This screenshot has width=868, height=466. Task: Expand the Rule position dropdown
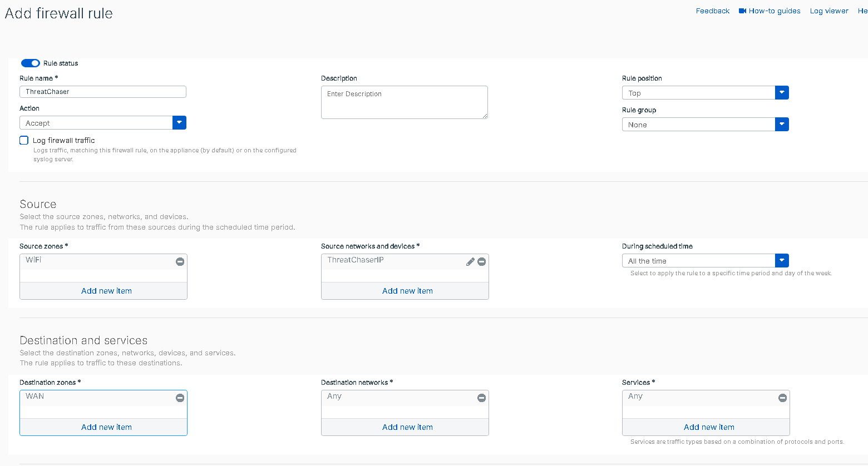(782, 93)
